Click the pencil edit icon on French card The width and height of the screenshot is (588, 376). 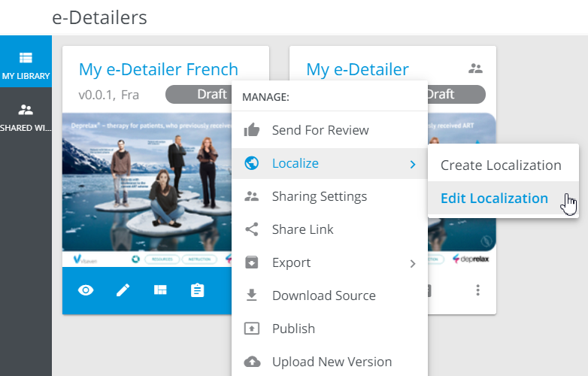pos(123,290)
